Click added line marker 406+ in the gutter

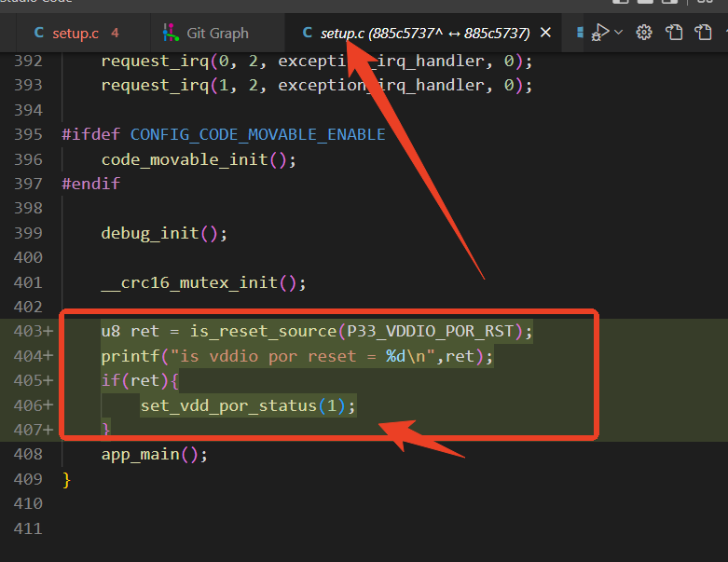click(x=34, y=405)
